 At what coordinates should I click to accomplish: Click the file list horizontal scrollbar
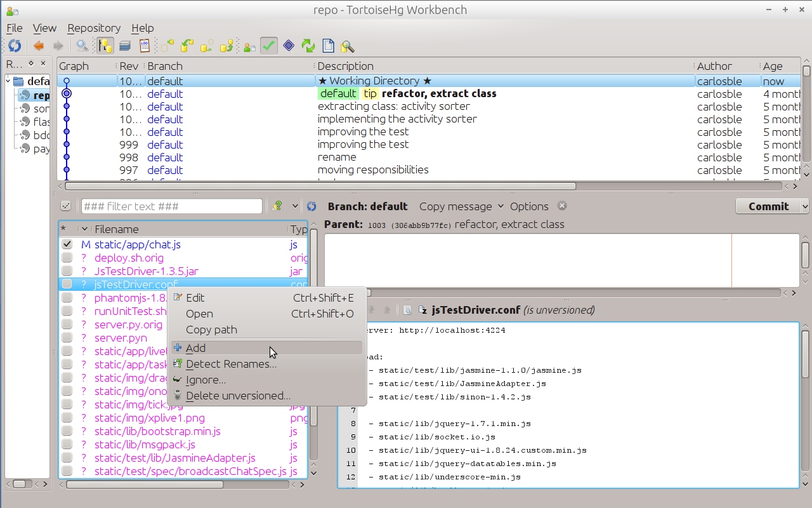point(145,485)
